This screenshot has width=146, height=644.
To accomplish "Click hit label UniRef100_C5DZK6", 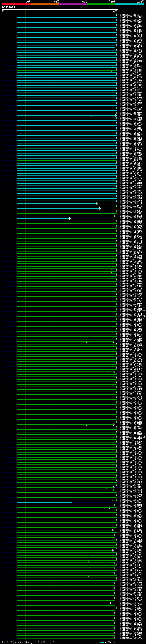I will [131, 221].
